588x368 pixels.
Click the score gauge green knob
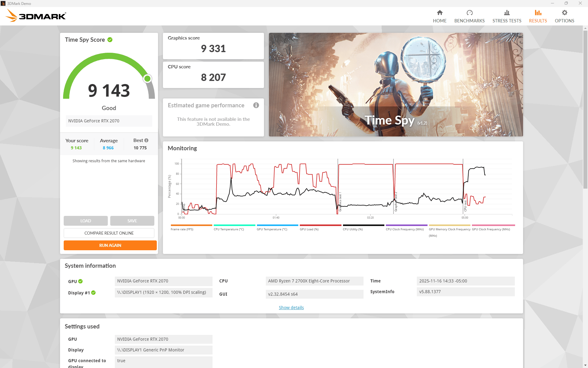point(147,79)
